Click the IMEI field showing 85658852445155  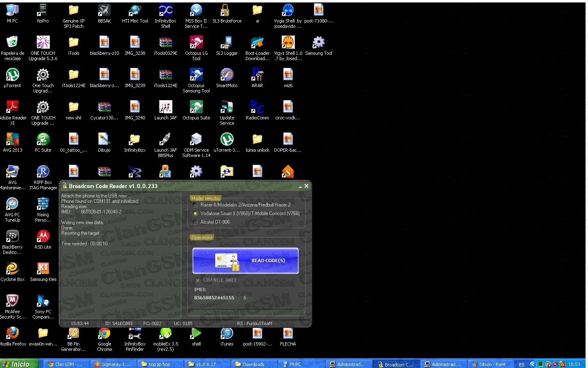[214, 298]
